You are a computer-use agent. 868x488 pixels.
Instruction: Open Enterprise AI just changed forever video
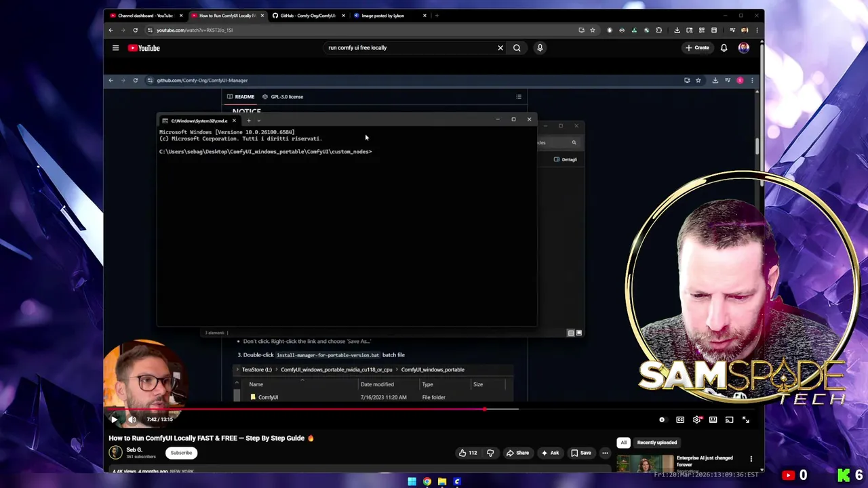tap(705, 461)
